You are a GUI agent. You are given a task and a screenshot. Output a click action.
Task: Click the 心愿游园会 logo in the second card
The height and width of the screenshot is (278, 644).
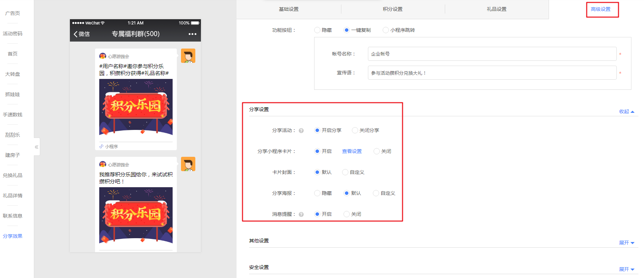tap(103, 164)
